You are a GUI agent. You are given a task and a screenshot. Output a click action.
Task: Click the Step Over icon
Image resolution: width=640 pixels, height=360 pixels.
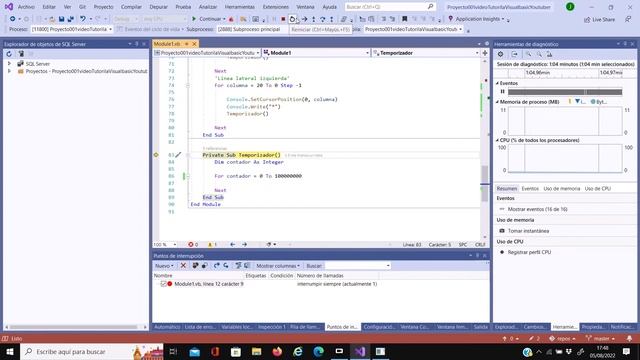pyautogui.click(x=322, y=19)
